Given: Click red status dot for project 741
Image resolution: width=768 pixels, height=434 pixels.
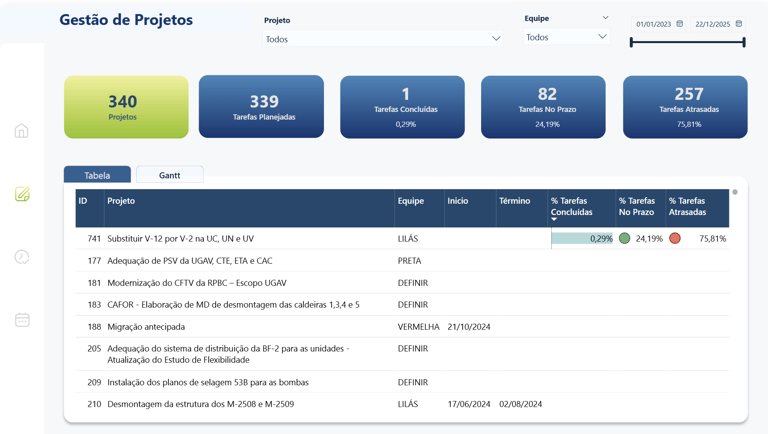Looking at the screenshot, I should (x=675, y=239).
